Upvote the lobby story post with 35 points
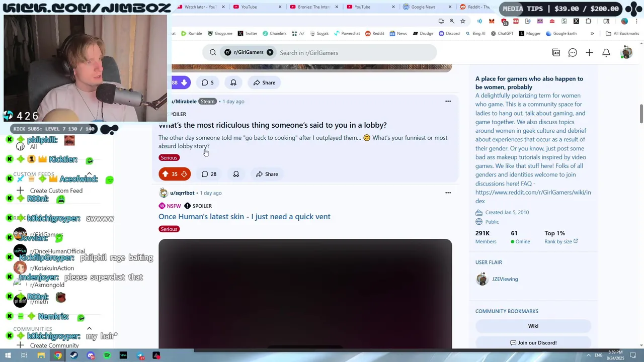Screen dimensions: 644x362 tap(166, 174)
